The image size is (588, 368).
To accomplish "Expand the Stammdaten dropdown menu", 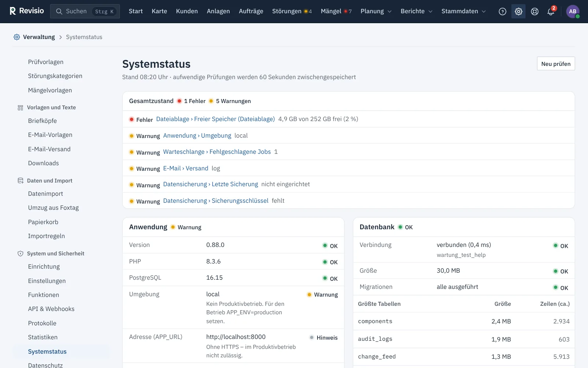I will point(463,11).
